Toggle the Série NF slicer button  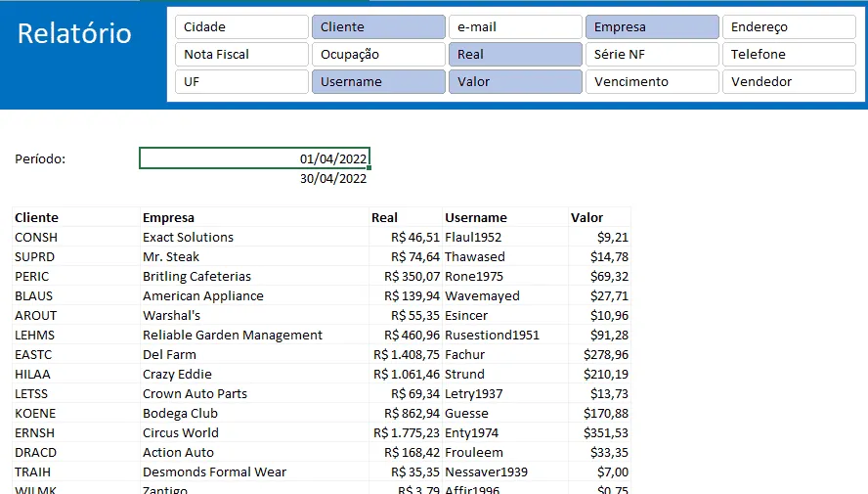pyautogui.click(x=652, y=54)
